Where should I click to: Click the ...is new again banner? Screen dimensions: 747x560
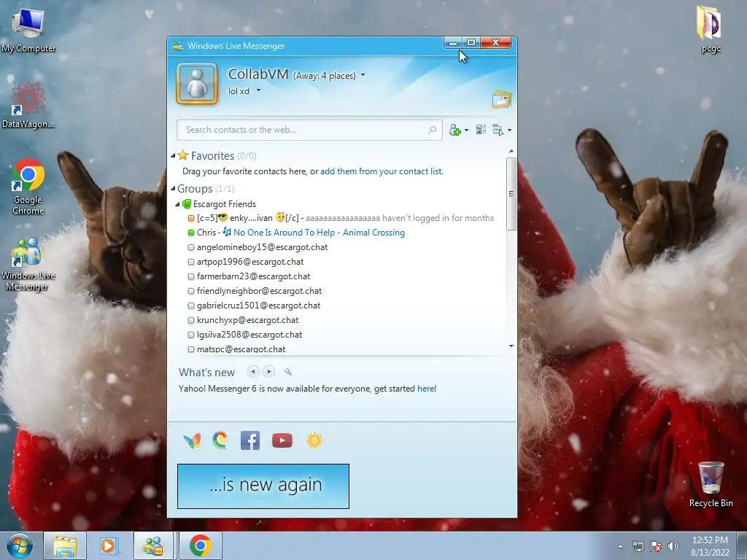263,486
